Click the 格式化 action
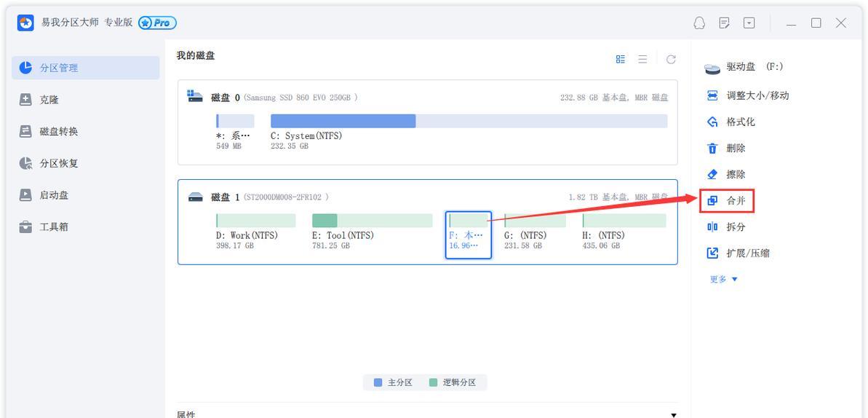 point(731,122)
